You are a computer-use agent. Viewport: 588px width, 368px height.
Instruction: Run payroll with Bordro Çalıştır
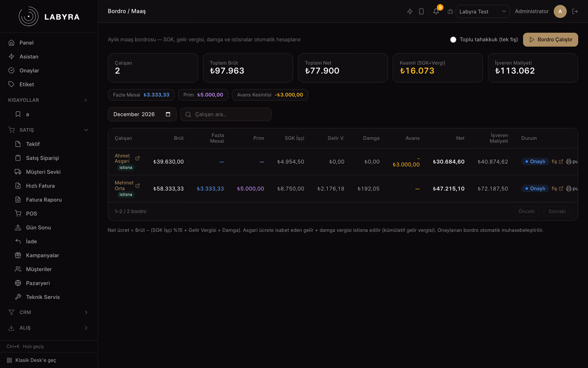tap(551, 39)
